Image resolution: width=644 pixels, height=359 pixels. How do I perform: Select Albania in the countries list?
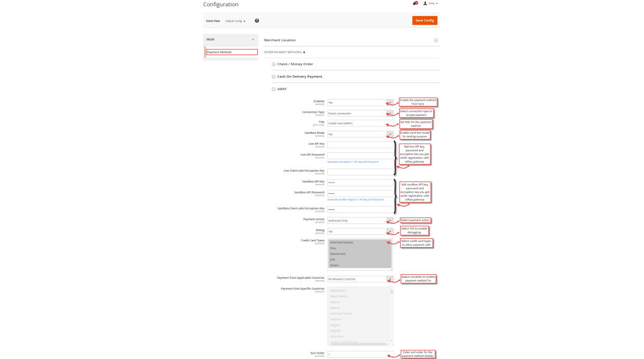pos(359,302)
